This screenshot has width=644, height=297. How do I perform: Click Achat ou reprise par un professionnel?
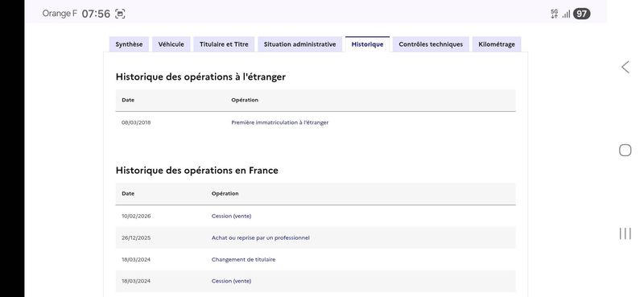[260, 238]
